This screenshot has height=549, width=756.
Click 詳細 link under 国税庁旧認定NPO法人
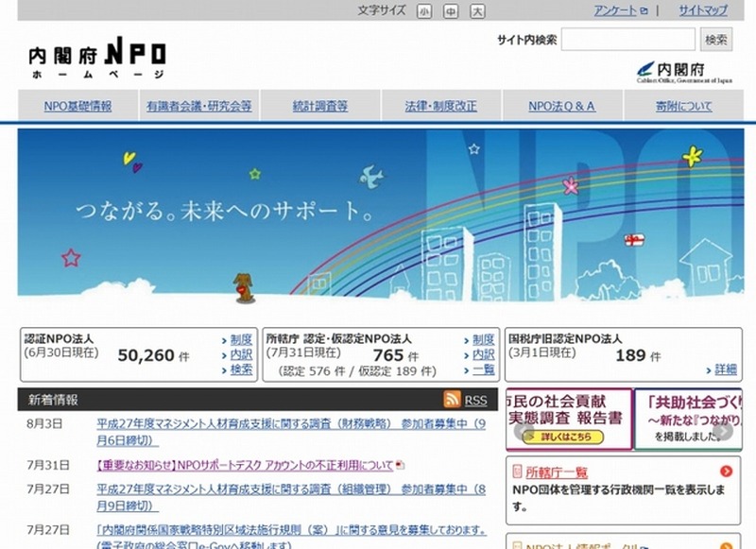[725, 369]
